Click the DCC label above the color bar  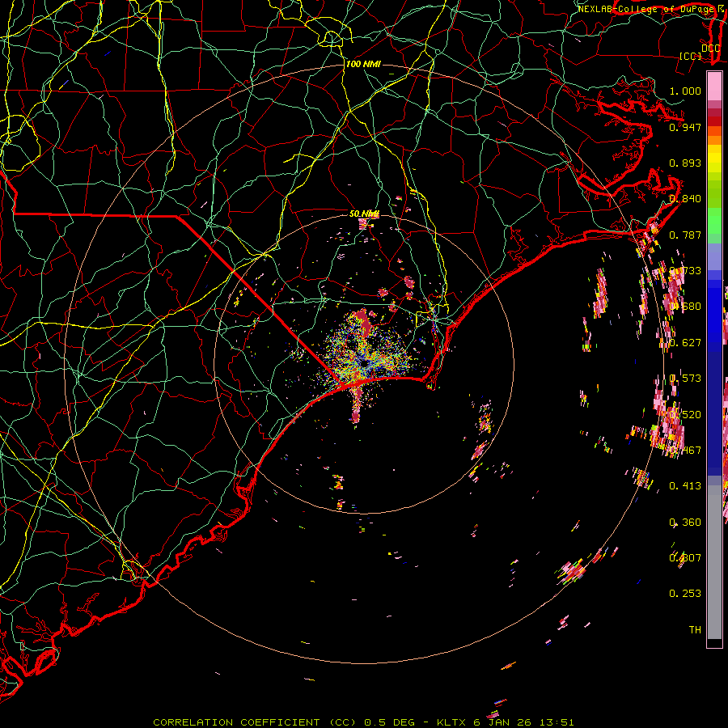(x=710, y=49)
